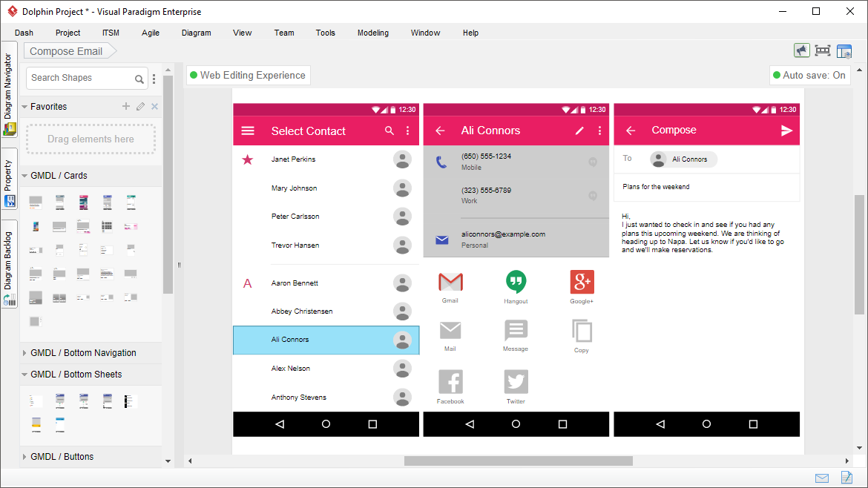Click the mail icon in the status bar
Image resolution: width=868 pixels, height=488 pixels.
coord(822,478)
